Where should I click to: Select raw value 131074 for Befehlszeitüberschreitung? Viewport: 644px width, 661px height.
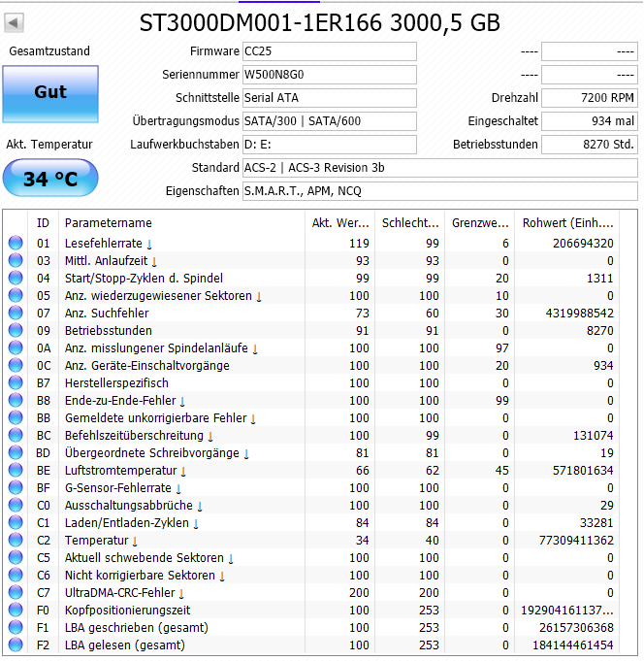click(593, 436)
